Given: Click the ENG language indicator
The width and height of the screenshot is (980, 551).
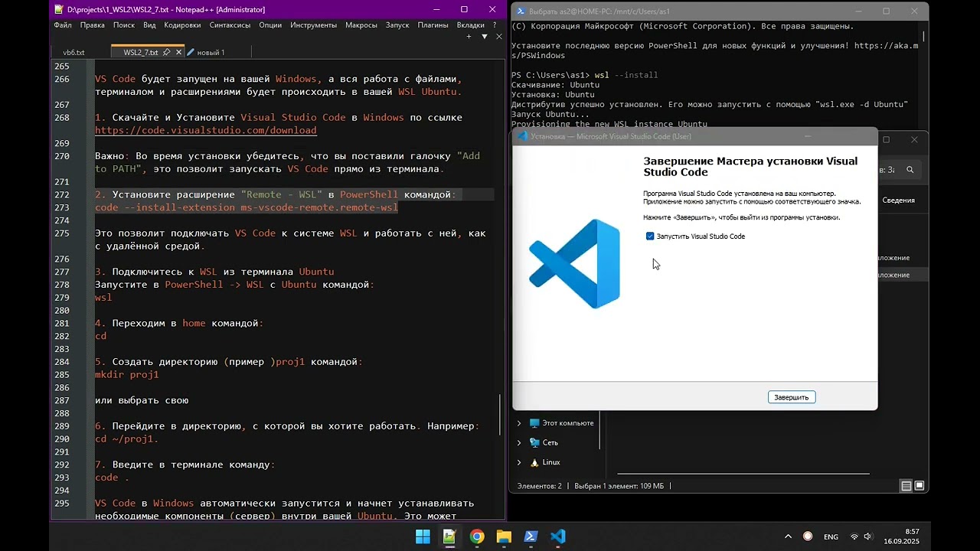Looking at the screenshot, I should coord(831,537).
